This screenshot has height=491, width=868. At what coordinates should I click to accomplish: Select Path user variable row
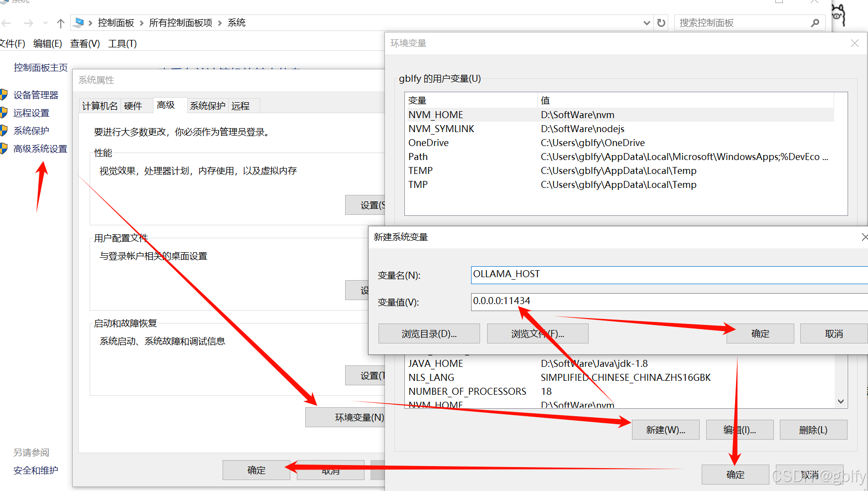tap(620, 157)
